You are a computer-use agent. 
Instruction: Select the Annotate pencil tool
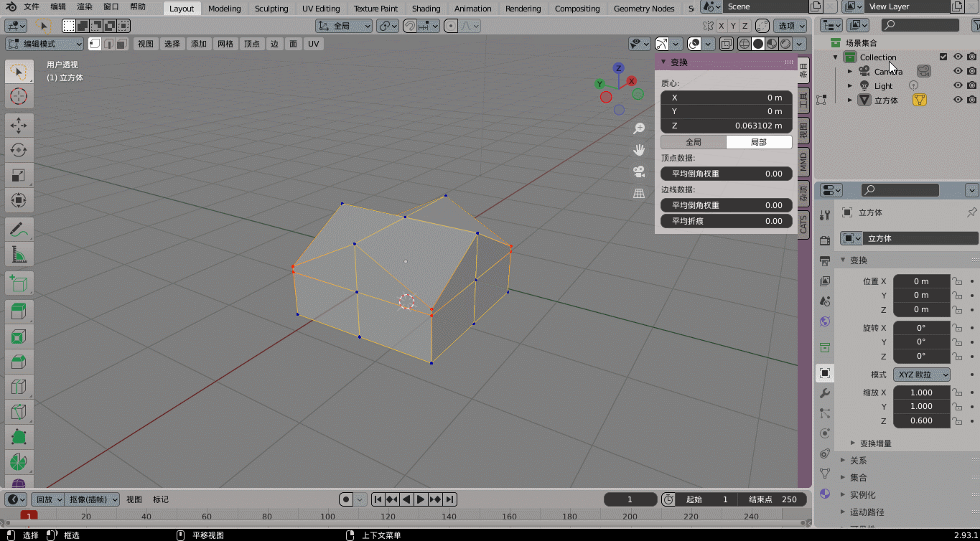[19, 230]
